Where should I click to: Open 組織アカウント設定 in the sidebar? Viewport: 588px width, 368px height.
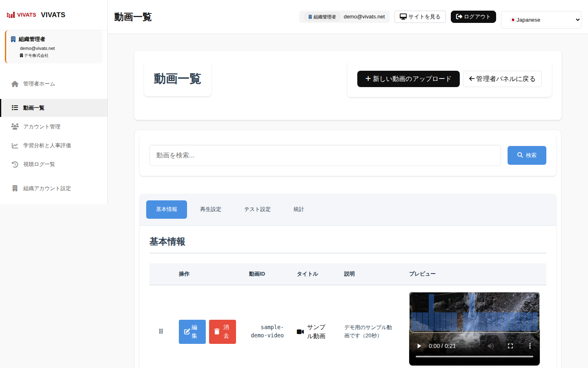tap(54, 188)
